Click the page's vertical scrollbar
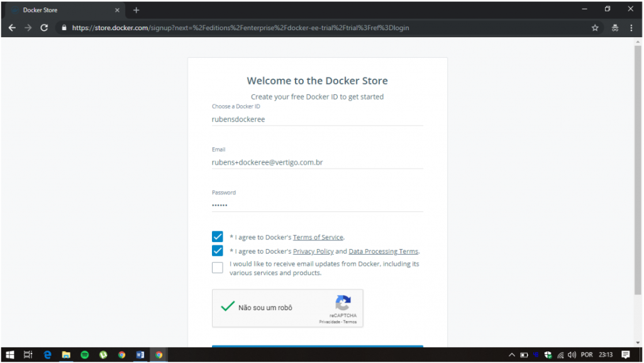This screenshot has width=644, height=363. (x=639, y=170)
